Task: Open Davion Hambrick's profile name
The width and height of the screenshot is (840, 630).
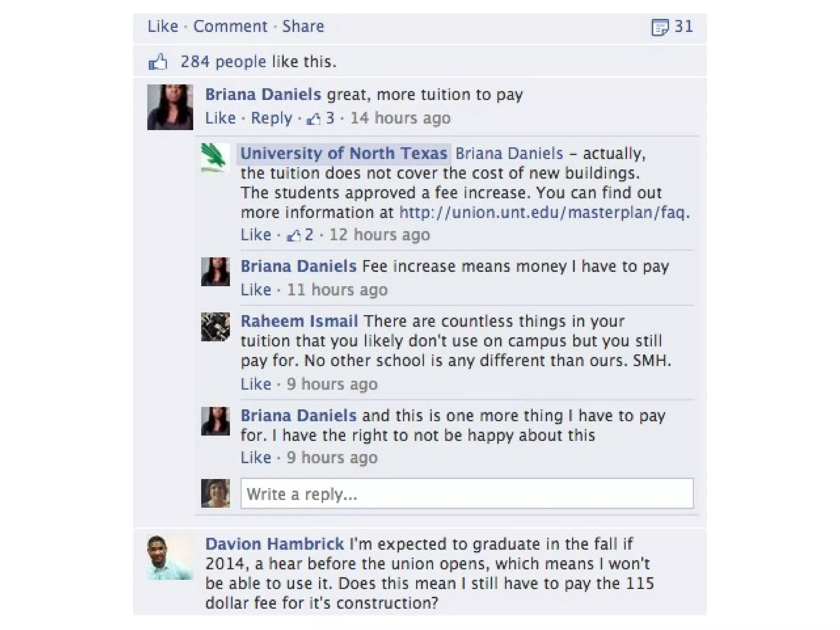Action: pos(274,544)
